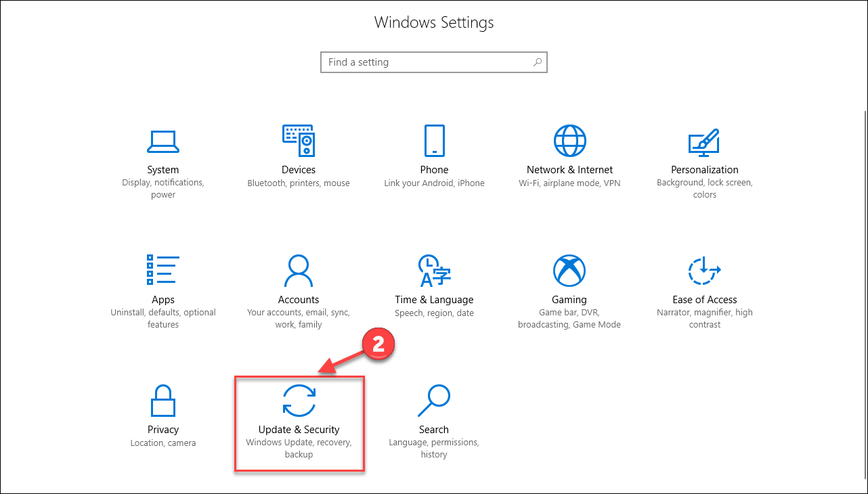The width and height of the screenshot is (868, 494).
Task: Open the Gaming Xbox icon
Action: click(569, 271)
